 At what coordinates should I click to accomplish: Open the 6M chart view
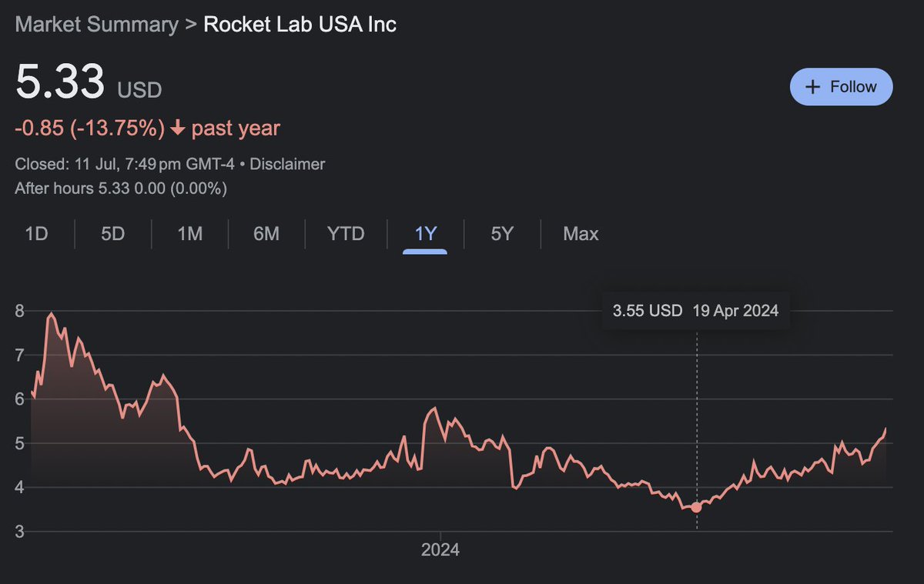[266, 234]
